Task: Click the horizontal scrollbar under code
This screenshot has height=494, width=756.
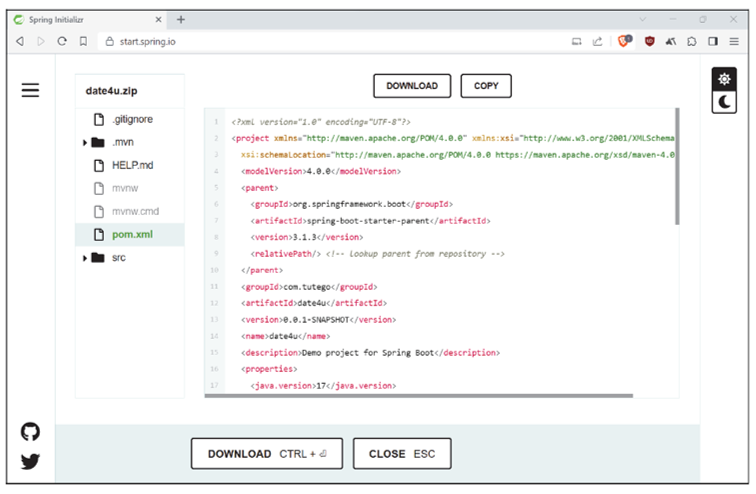Action: [x=418, y=396]
